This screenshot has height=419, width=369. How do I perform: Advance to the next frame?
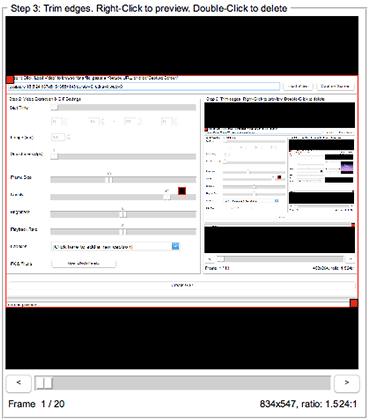coord(347,383)
